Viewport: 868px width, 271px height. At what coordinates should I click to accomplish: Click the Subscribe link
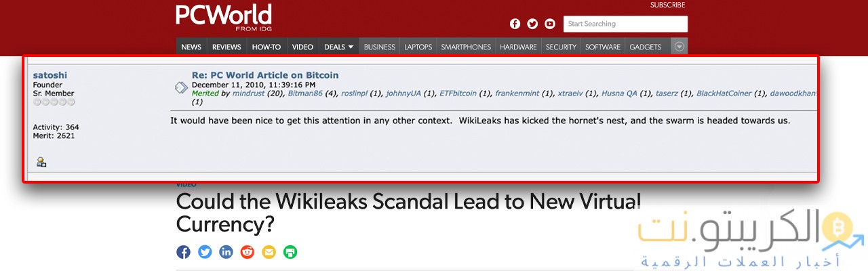point(667,5)
